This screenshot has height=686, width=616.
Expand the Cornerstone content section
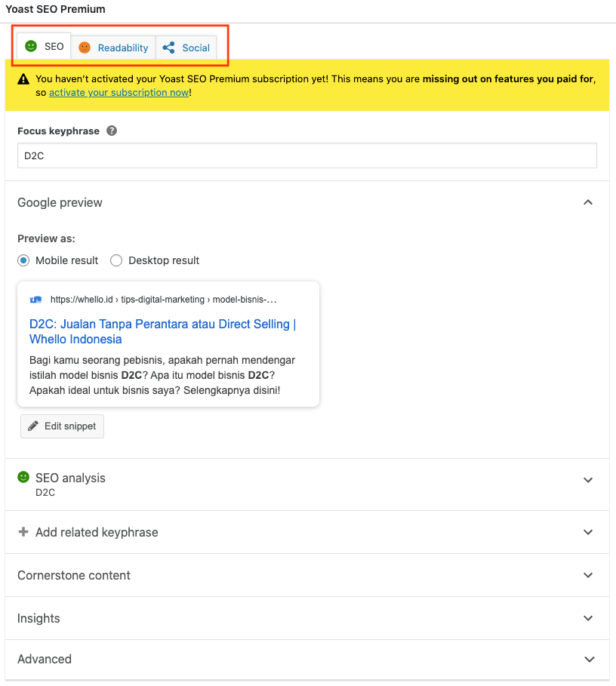point(588,575)
